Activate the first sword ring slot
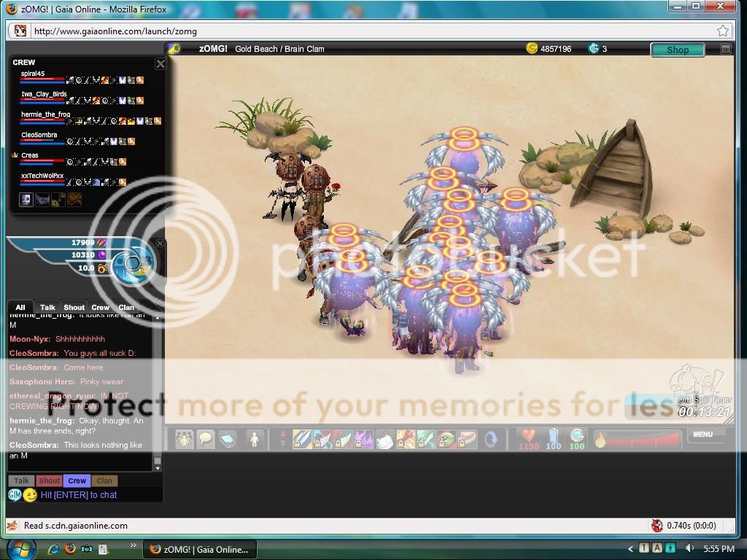The width and height of the screenshot is (747, 560). click(x=303, y=439)
